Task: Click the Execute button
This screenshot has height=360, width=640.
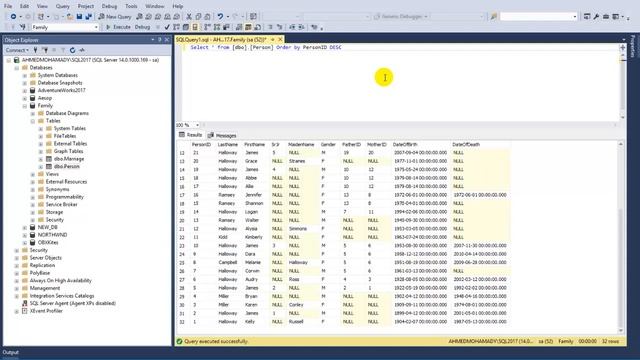Action: pos(118,27)
